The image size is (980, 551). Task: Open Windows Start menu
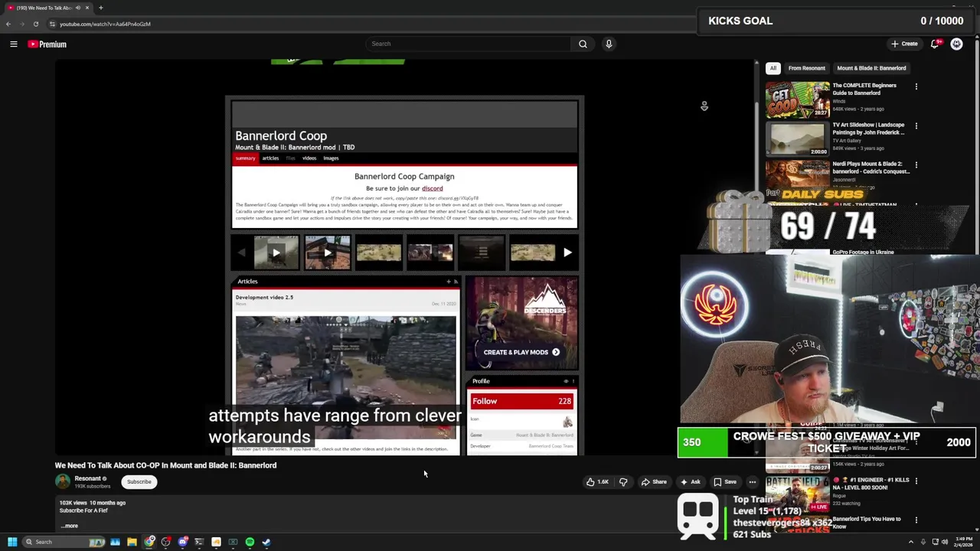12,542
